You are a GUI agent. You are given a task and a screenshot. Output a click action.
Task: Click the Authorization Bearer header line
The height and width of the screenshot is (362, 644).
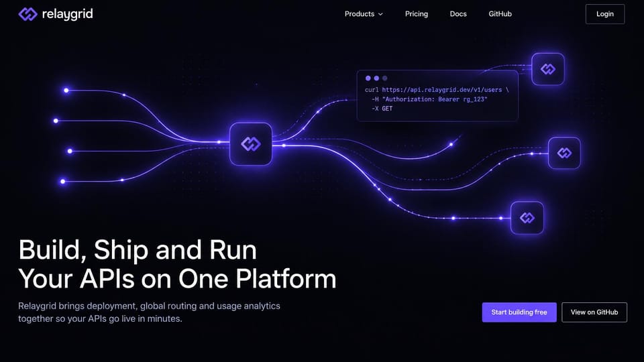[429, 99]
